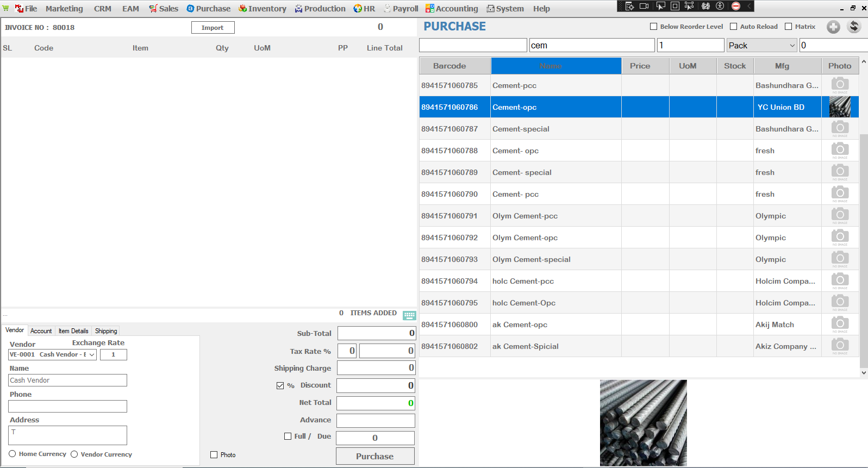Click the red stop circle icon
This screenshot has height=468, width=868.
click(x=736, y=6)
